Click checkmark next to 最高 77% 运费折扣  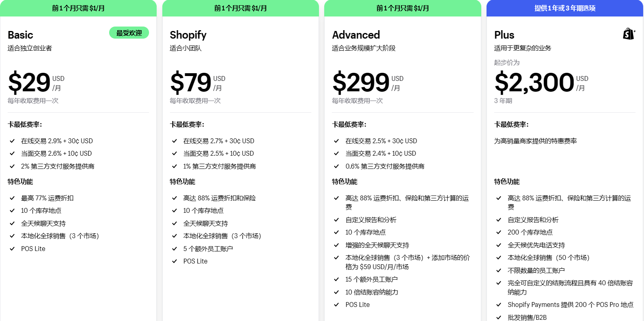pos(12,198)
